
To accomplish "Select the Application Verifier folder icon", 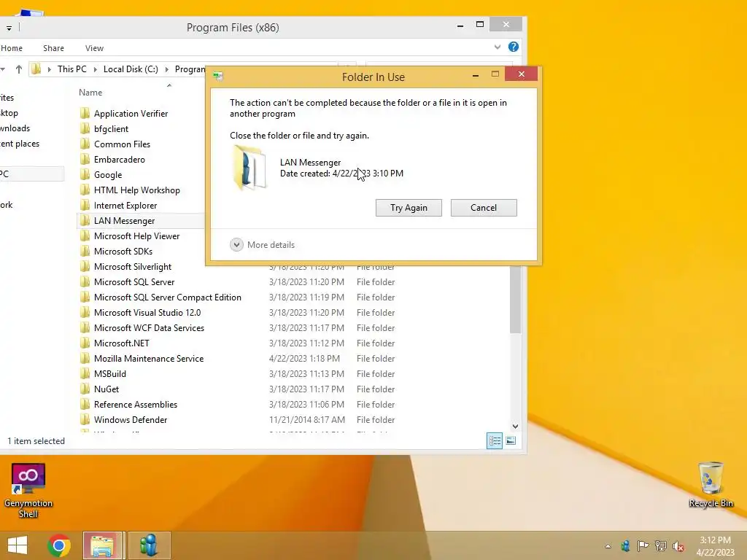I will point(85,113).
